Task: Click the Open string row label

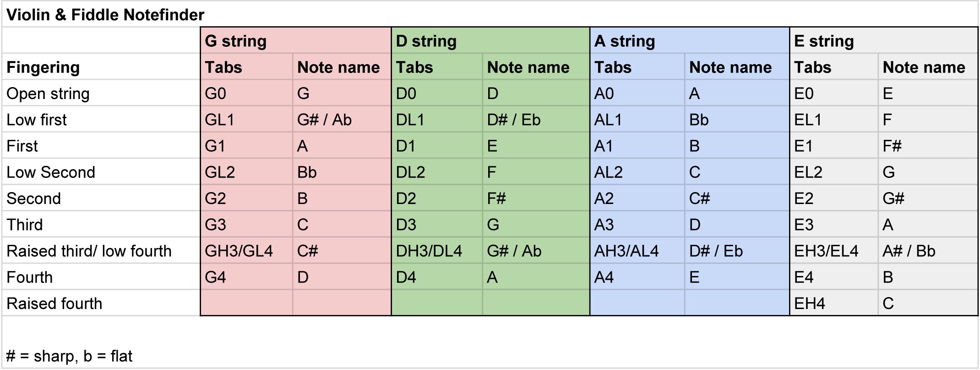Action: point(101,94)
